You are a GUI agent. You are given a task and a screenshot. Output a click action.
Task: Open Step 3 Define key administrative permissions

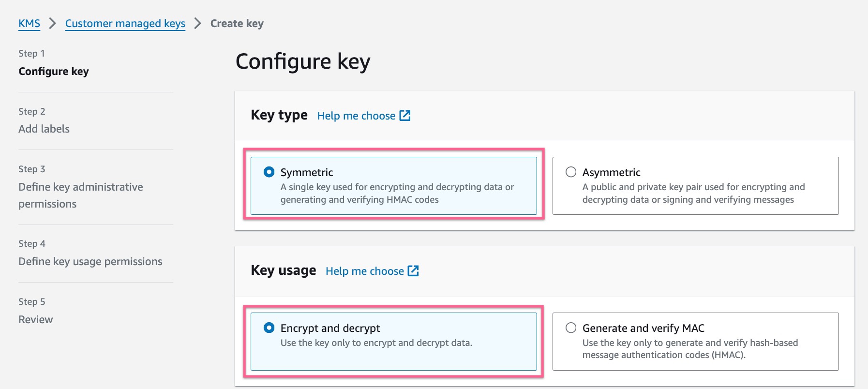pos(81,195)
